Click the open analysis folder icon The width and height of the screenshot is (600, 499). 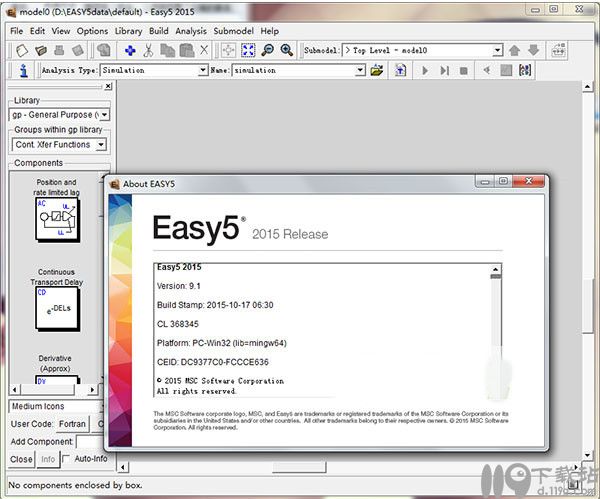(x=377, y=70)
